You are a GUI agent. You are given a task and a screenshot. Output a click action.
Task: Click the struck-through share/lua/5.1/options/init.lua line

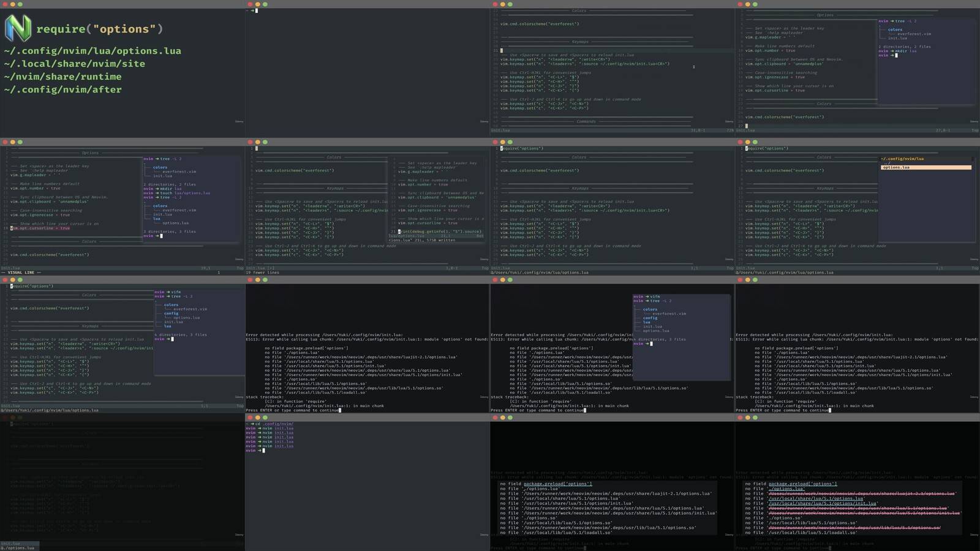(864, 513)
